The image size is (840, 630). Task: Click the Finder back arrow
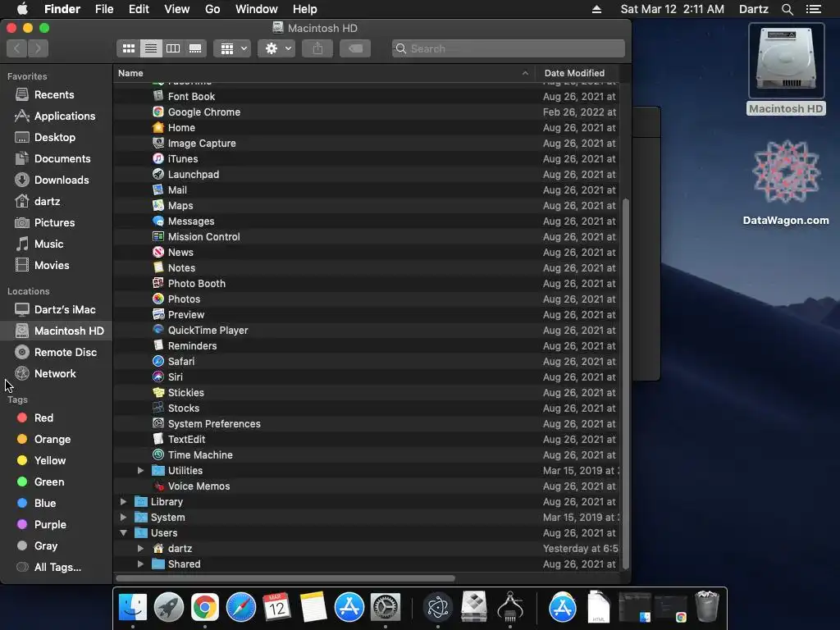click(17, 48)
